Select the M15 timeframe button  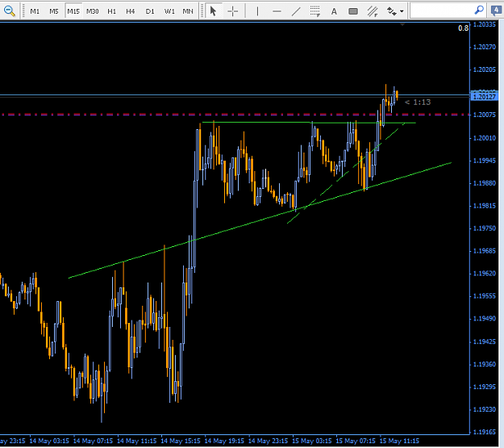pyautogui.click(x=73, y=11)
